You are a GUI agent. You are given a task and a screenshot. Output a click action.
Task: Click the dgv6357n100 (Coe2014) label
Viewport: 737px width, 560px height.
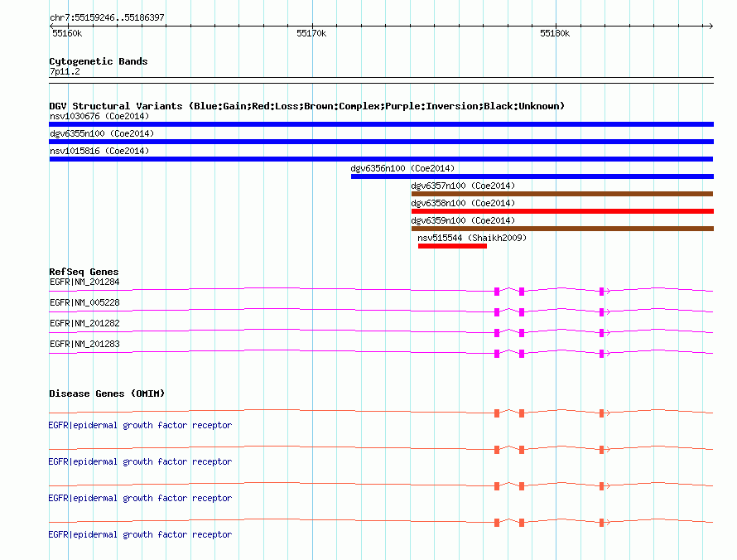click(x=463, y=186)
